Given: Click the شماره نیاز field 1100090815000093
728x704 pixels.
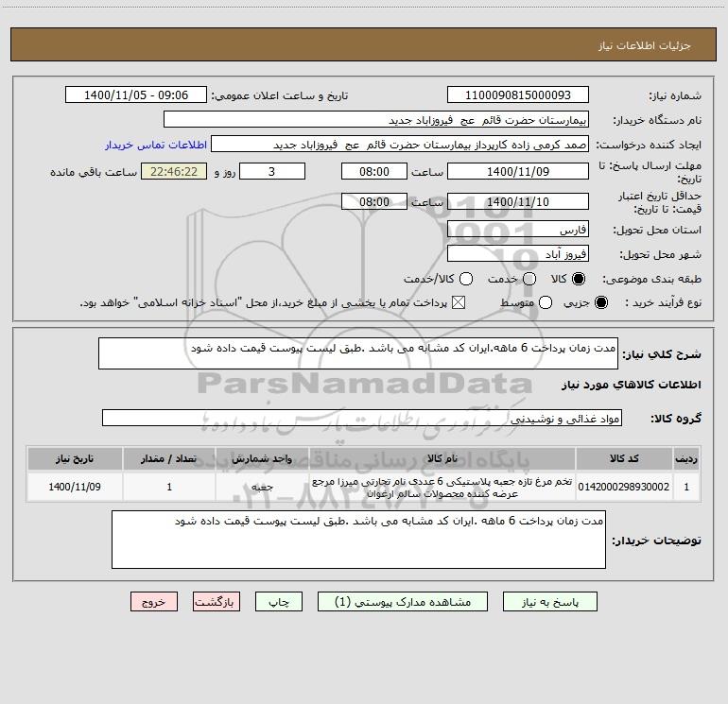Looking at the screenshot, I should [518, 95].
